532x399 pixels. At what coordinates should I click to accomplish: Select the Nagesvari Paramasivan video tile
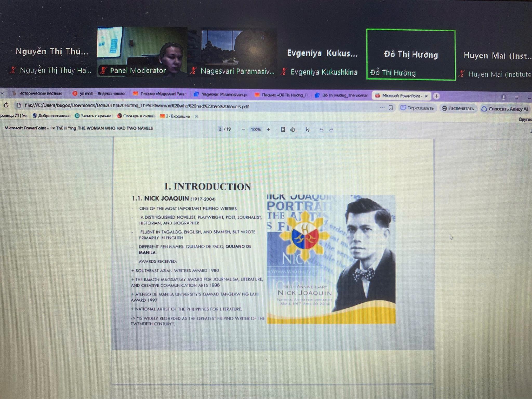(232, 53)
